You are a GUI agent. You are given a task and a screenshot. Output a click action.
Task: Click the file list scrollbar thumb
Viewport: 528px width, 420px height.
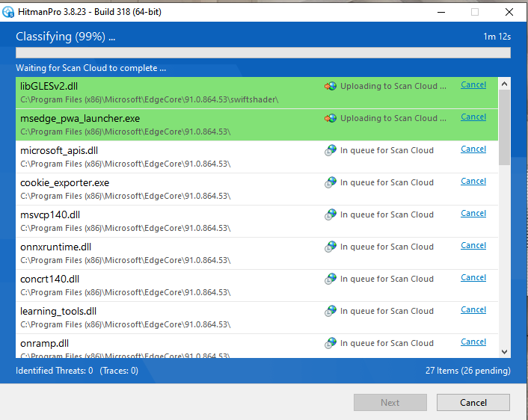coord(504,127)
